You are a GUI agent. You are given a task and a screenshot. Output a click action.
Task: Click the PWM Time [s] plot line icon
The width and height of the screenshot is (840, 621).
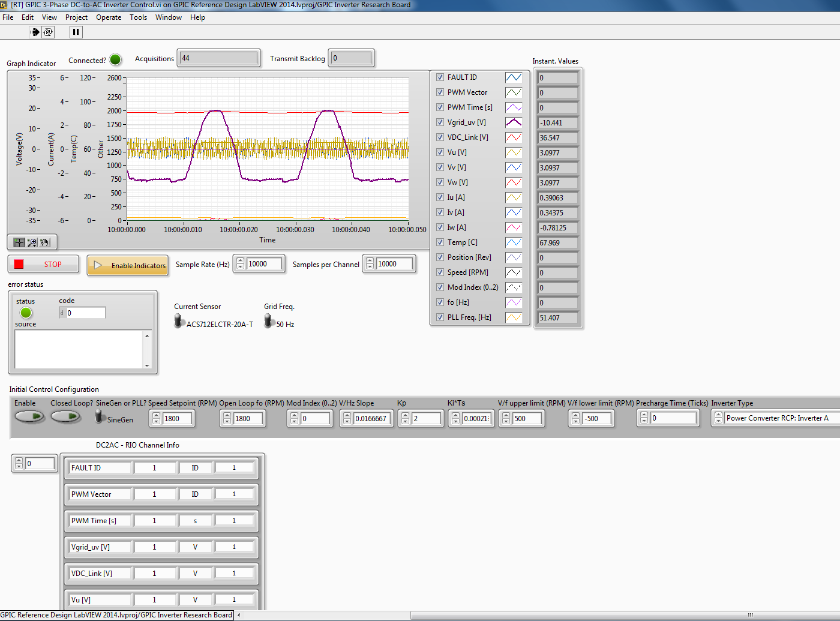tap(514, 107)
